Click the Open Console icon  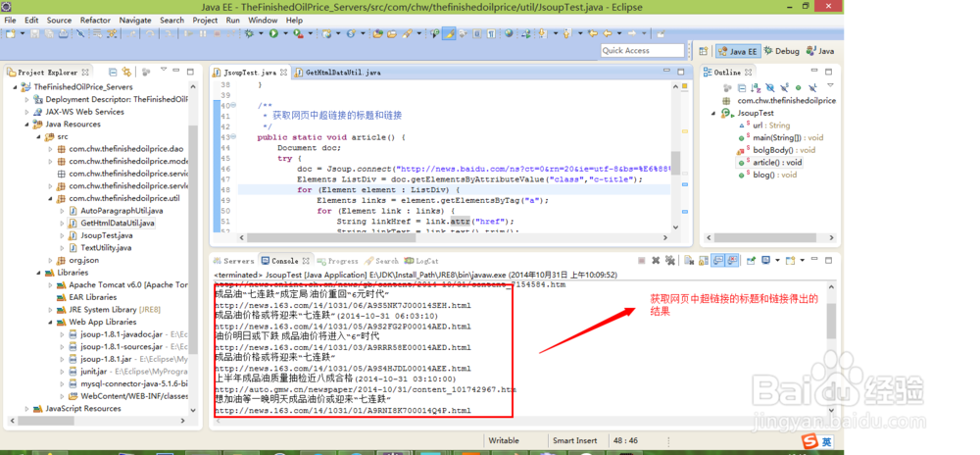point(790,260)
